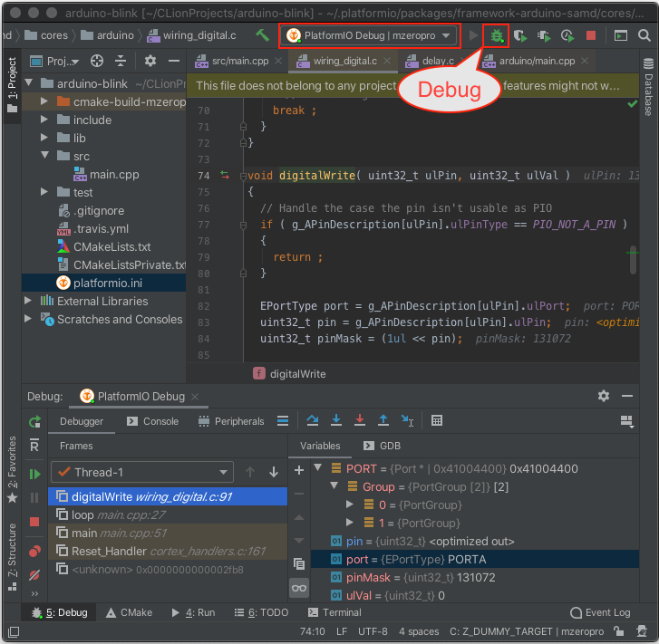Click the Evaluate Expression calculator icon

click(437, 420)
